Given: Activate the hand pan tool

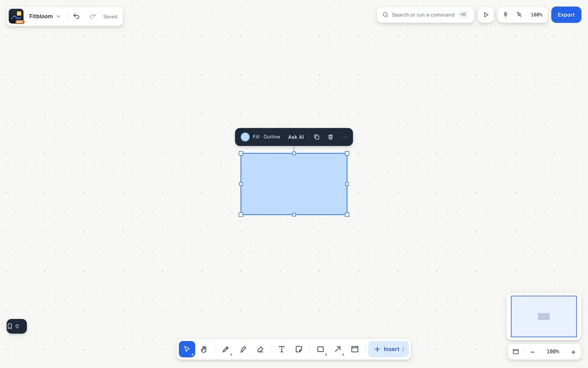Looking at the screenshot, I should point(204,349).
